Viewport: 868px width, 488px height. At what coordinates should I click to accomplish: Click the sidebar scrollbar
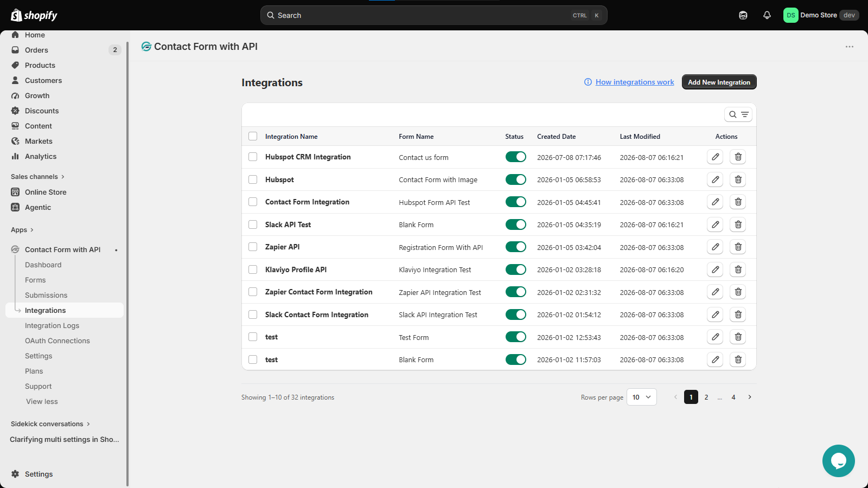(127, 264)
